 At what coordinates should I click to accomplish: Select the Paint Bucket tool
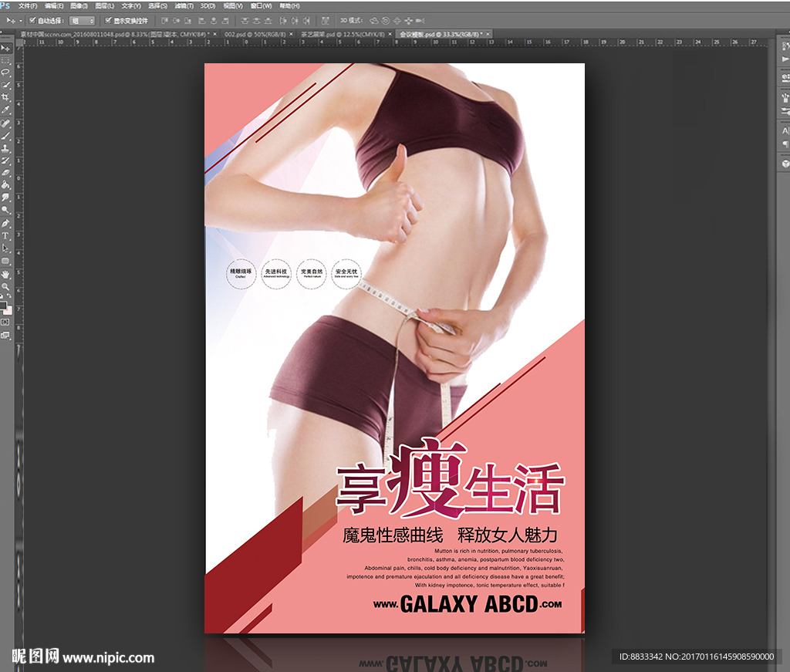(5, 185)
